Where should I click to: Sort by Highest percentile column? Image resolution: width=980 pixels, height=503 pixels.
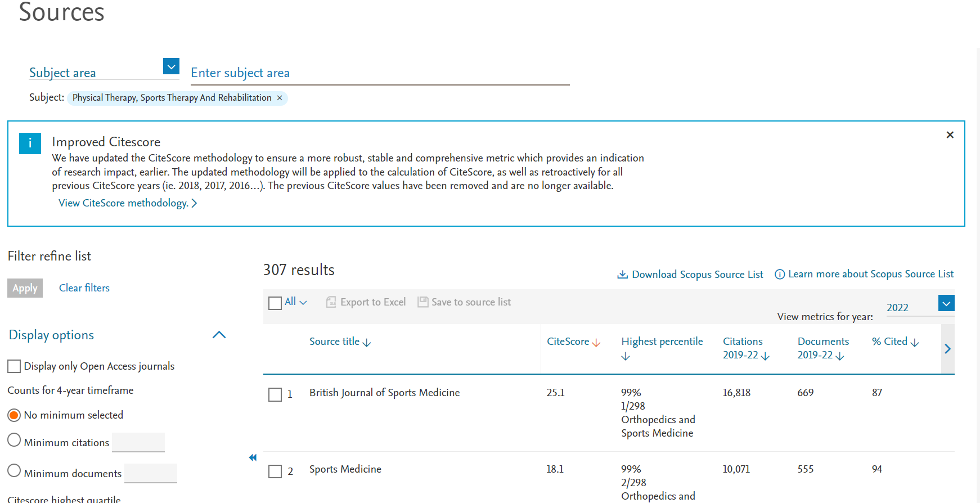coord(662,348)
